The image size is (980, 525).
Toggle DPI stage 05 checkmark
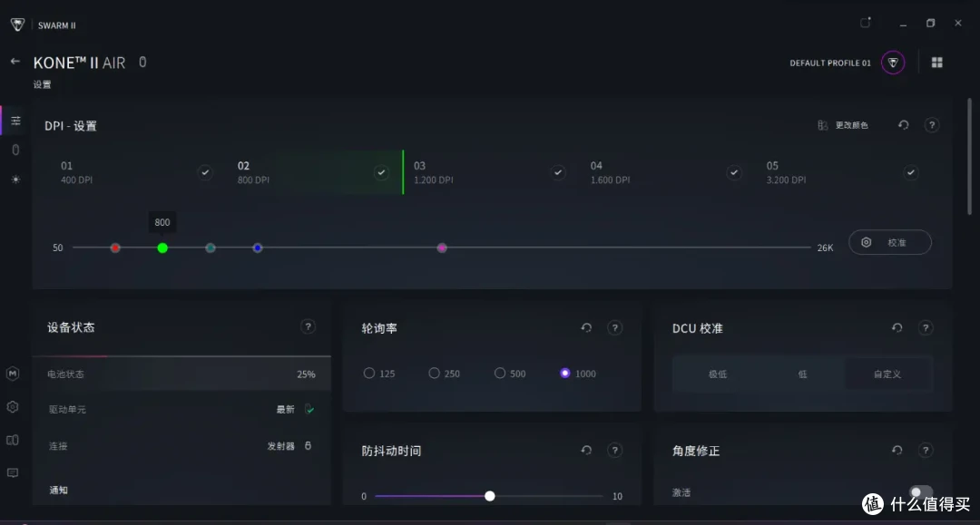911,172
